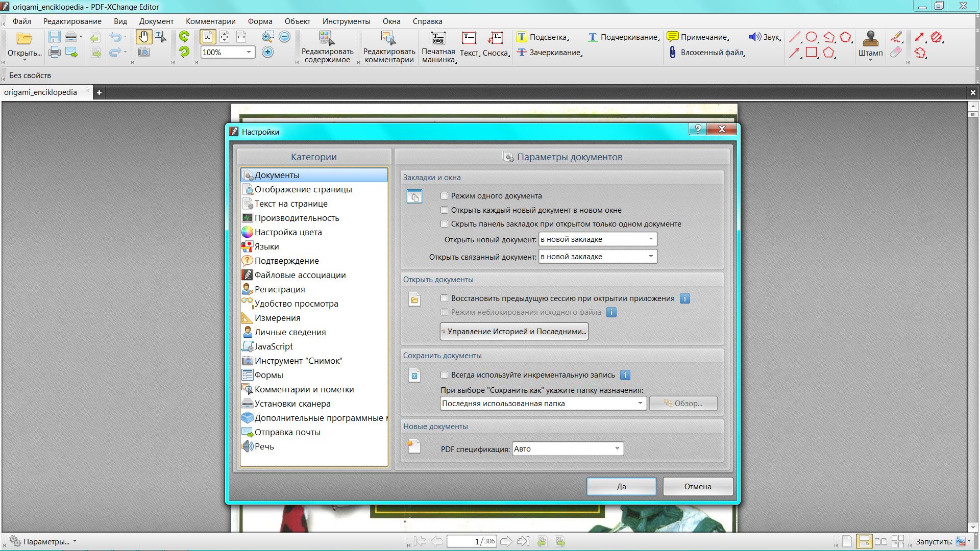Click the info icon beside restore session
This screenshot has height=551, width=980.
coord(685,298)
